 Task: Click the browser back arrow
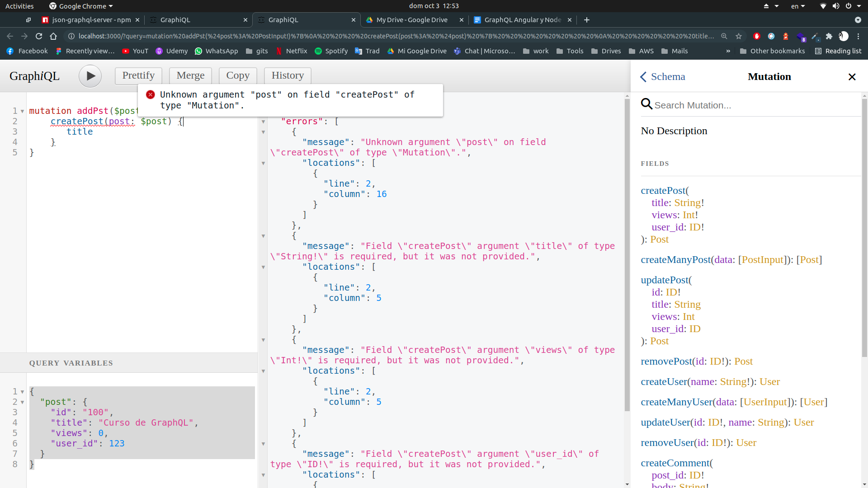[x=10, y=36]
